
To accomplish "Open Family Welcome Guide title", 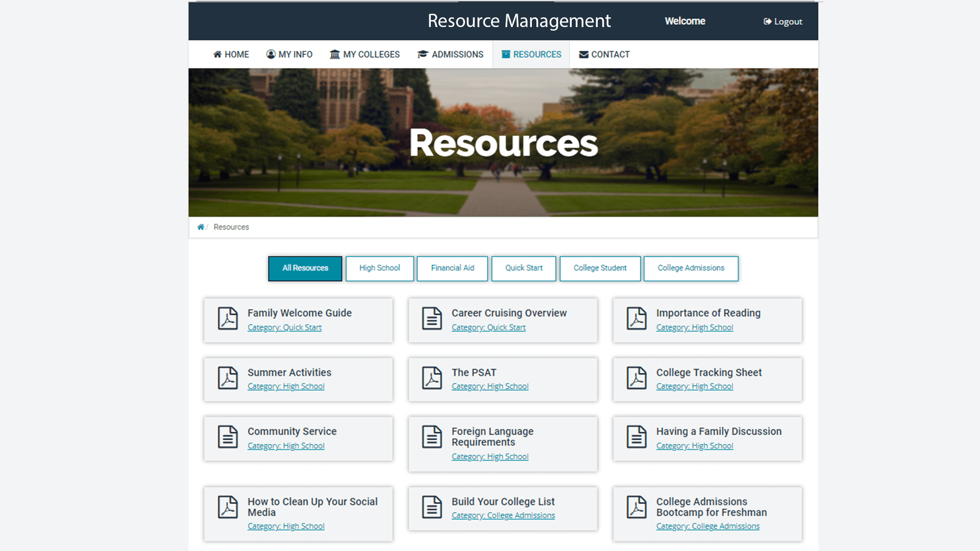I will coord(300,313).
